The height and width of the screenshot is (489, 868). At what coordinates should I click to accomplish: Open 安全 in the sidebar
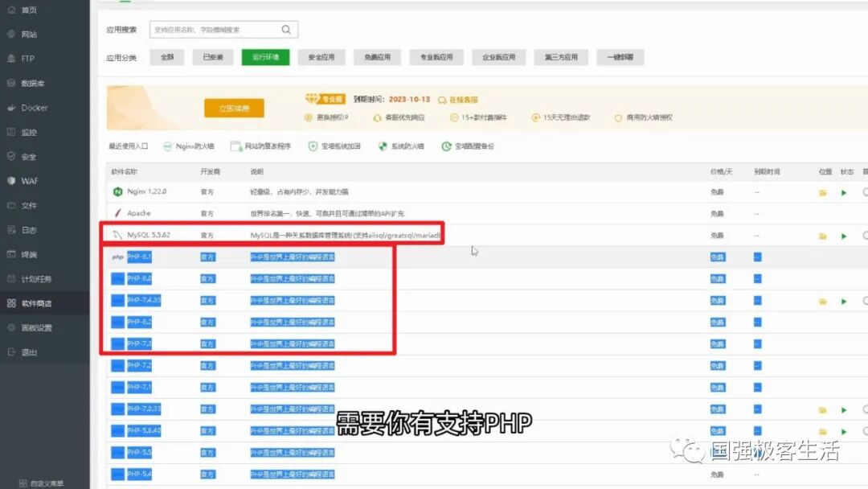click(29, 157)
